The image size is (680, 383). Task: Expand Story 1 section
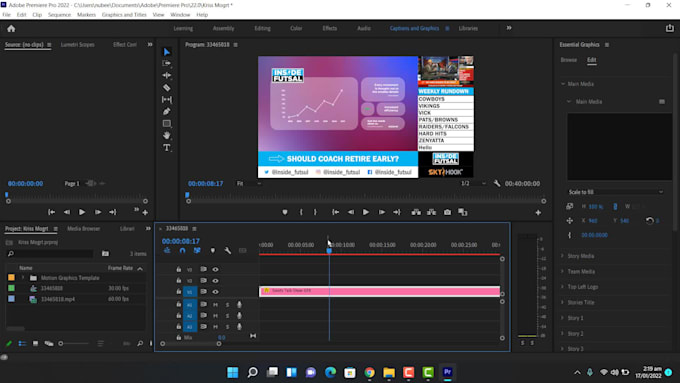(x=562, y=318)
